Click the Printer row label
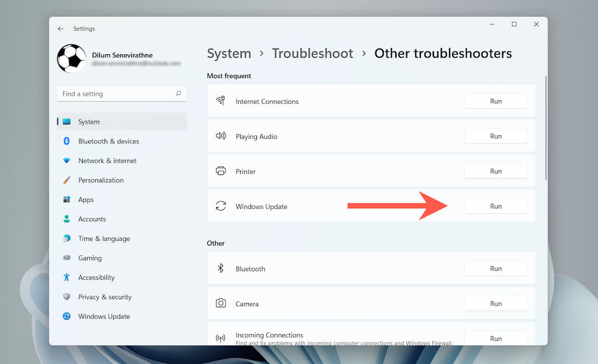598x364 pixels. (246, 171)
